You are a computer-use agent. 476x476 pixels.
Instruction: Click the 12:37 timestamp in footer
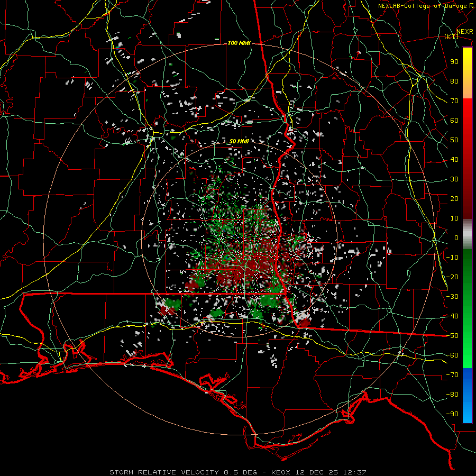click(355, 472)
